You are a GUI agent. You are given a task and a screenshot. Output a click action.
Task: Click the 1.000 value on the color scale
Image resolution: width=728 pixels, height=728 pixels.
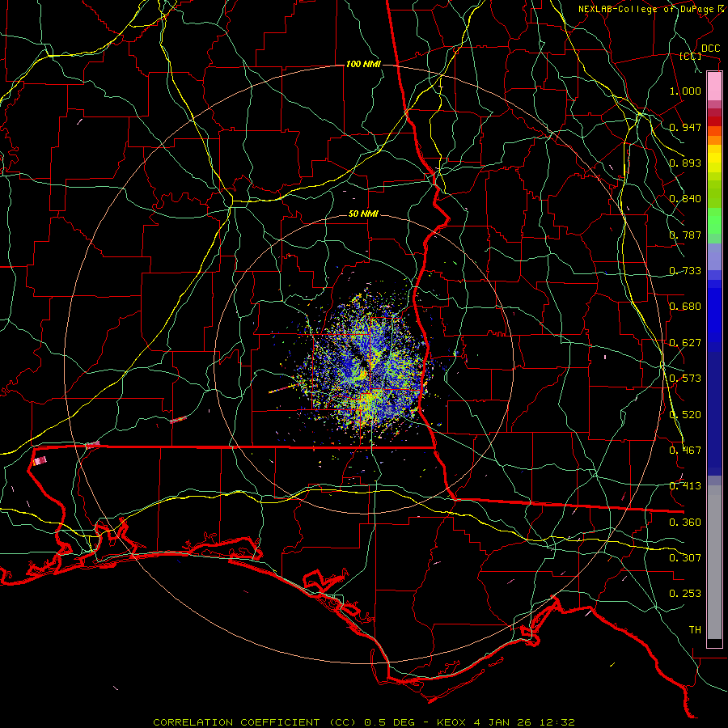[x=685, y=91]
